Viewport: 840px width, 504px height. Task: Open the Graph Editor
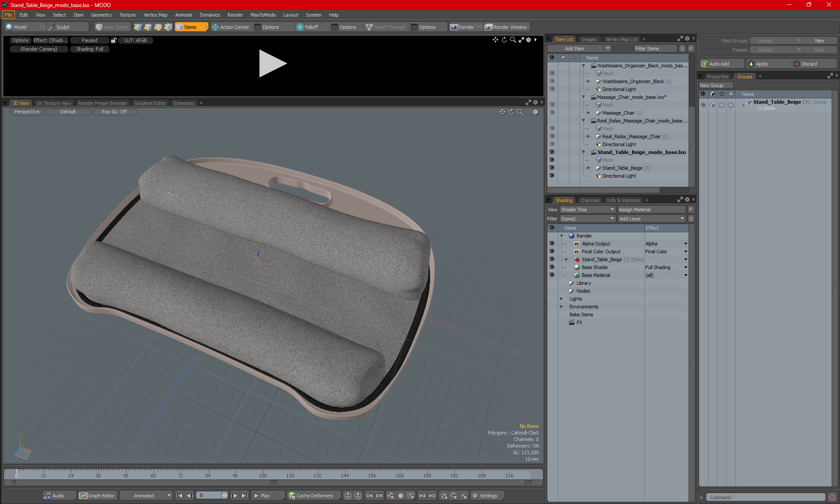[97, 496]
